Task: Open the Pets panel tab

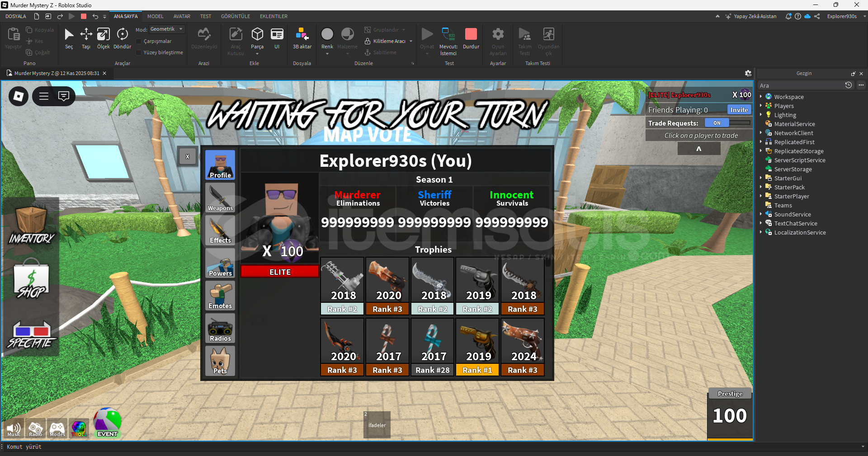Action: pos(220,361)
